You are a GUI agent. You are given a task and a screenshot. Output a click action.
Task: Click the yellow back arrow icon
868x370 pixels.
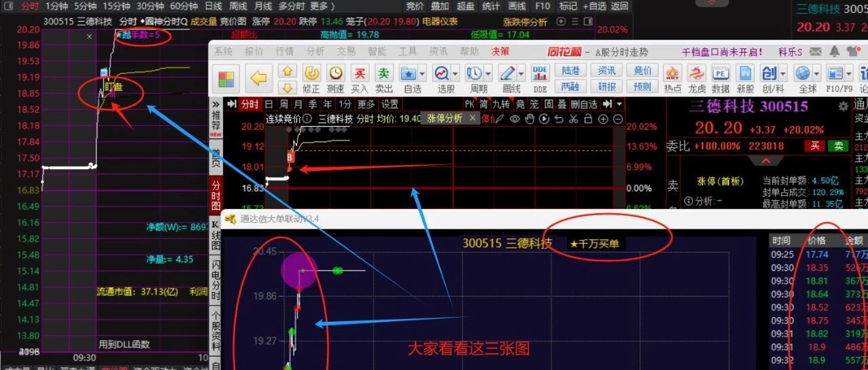[x=258, y=78]
